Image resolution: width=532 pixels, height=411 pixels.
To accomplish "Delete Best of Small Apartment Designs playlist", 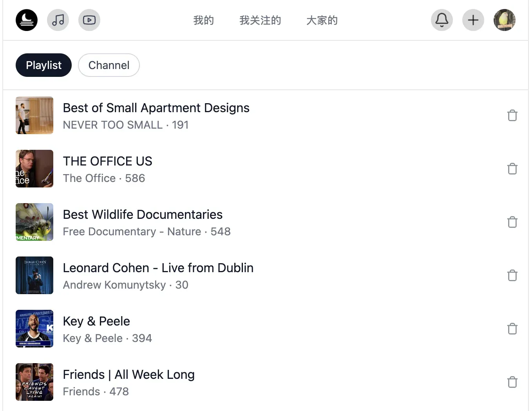I will (512, 116).
